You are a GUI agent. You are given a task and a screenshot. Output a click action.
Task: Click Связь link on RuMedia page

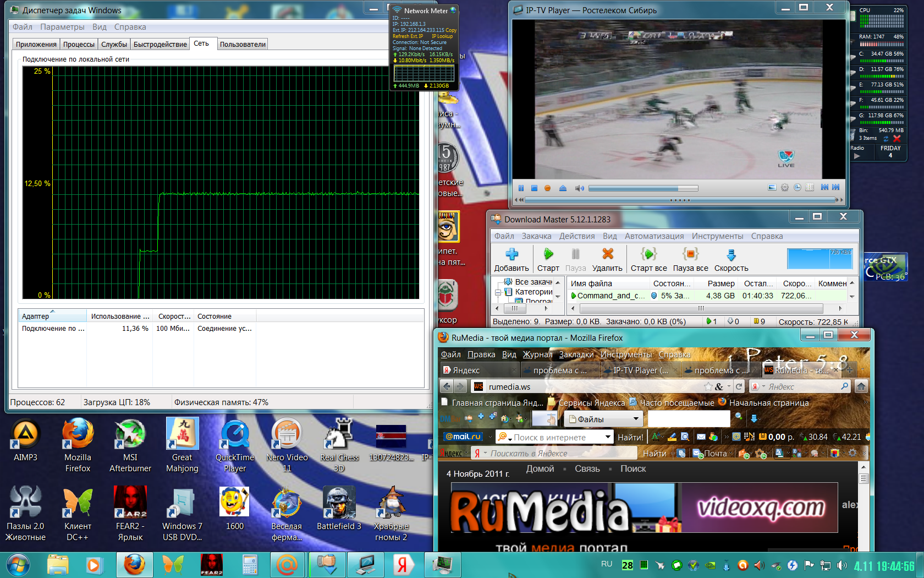(587, 469)
